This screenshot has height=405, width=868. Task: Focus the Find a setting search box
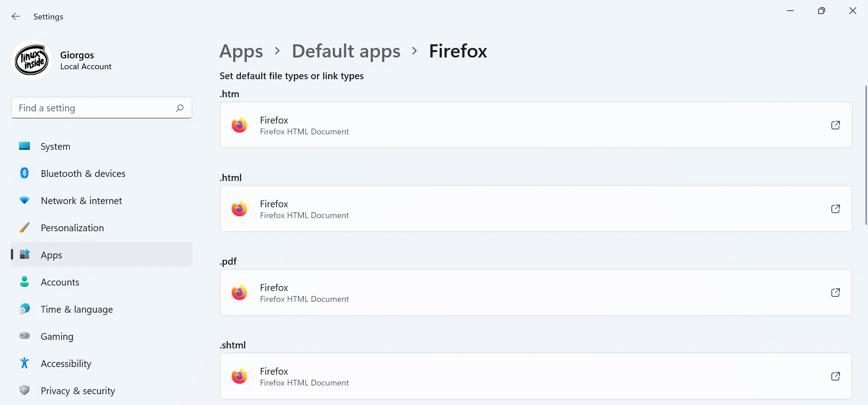click(101, 108)
